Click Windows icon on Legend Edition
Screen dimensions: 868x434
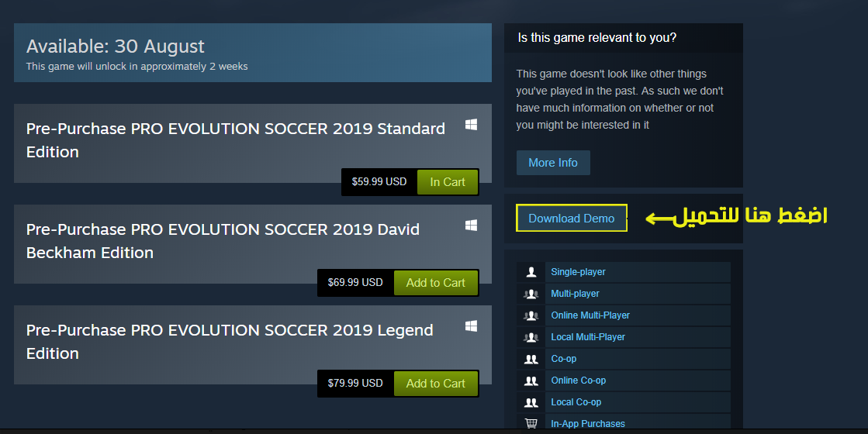471,326
